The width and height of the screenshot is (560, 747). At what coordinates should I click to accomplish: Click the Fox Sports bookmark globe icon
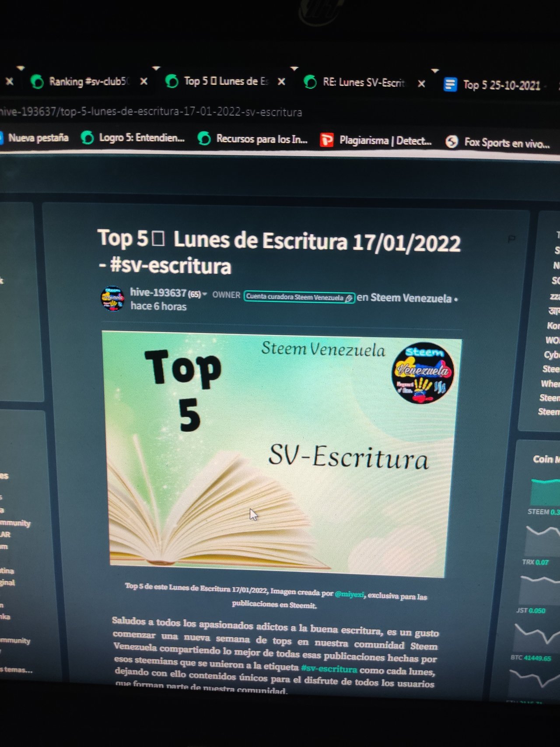point(451,141)
